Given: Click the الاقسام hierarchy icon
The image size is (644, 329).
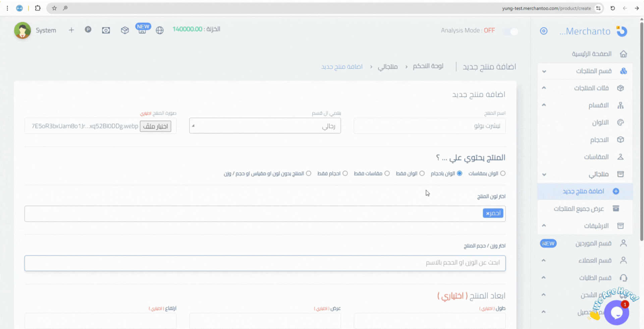Looking at the screenshot, I should click(x=621, y=105).
